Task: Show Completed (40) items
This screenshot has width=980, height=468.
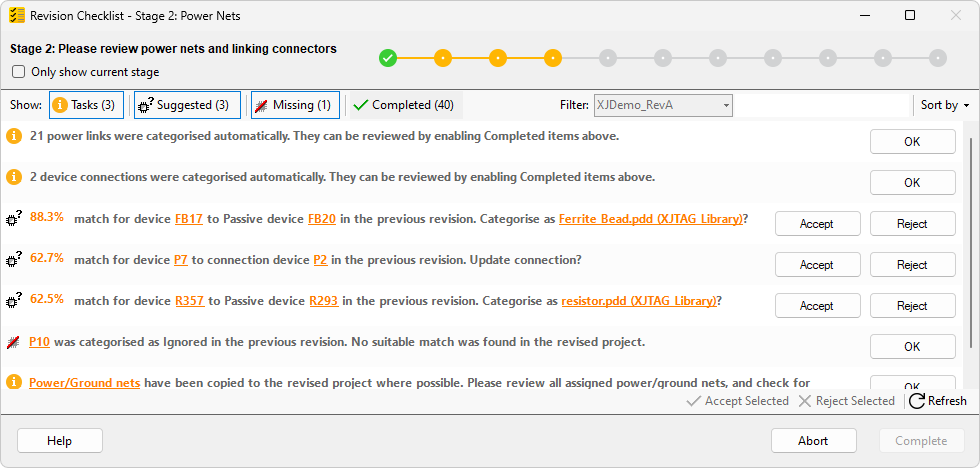Action: (x=403, y=105)
